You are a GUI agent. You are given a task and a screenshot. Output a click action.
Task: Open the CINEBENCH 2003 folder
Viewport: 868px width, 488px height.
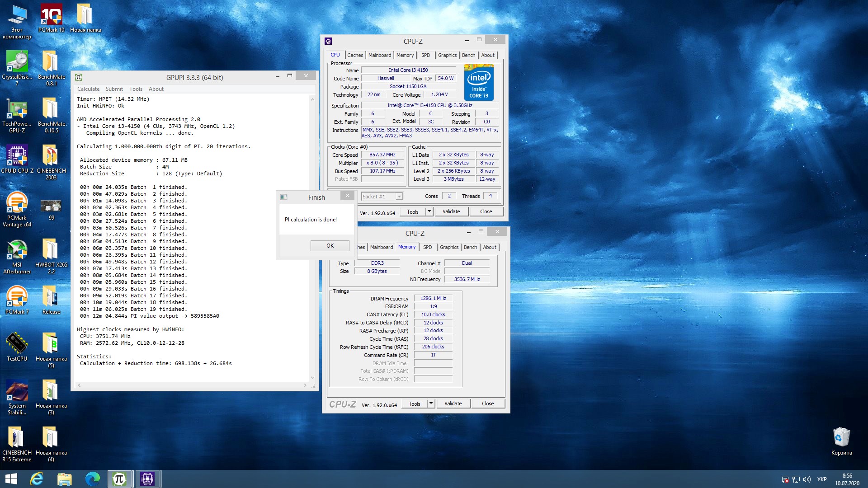pos(51,162)
